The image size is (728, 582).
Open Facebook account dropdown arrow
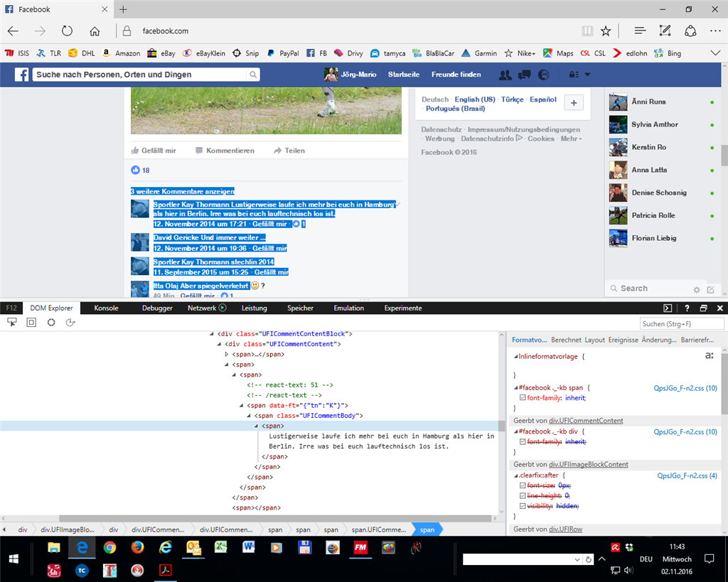click(x=587, y=75)
